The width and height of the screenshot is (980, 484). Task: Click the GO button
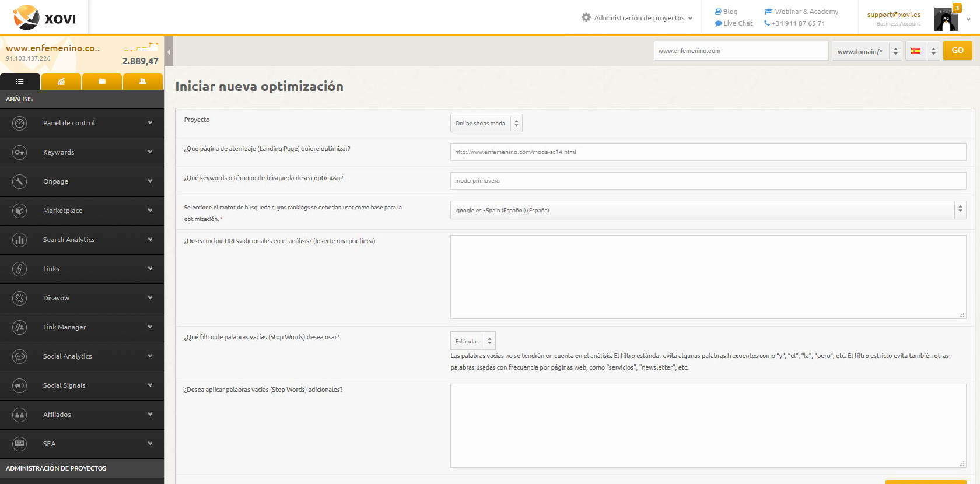pos(958,51)
